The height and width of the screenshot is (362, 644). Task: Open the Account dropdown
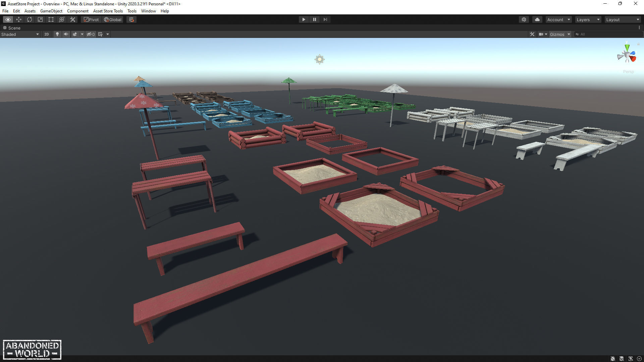tap(558, 19)
